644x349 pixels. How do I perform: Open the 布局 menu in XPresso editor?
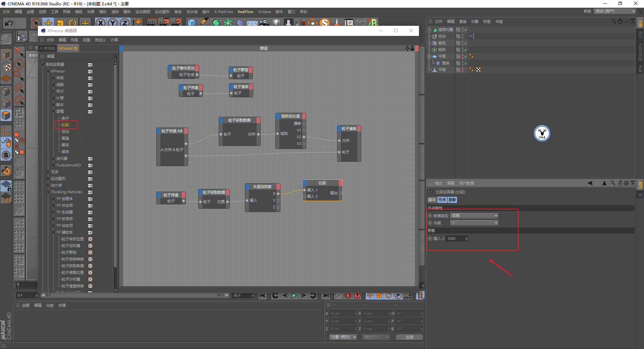74,40
